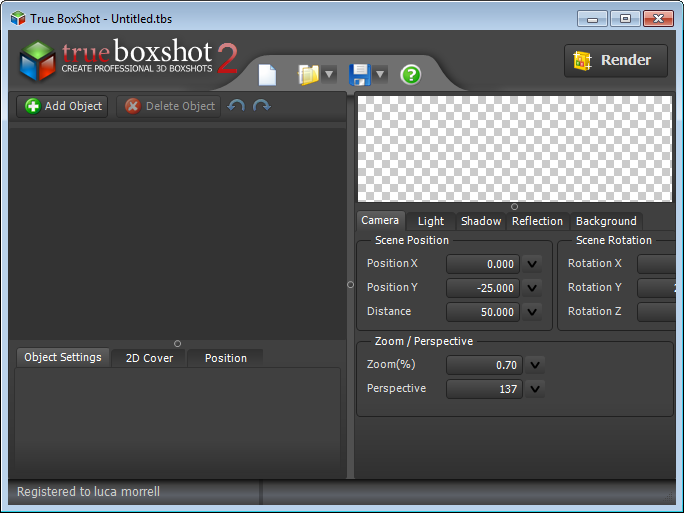This screenshot has height=513, width=684.
Task: Click the Position X value field
Action: click(483, 264)
